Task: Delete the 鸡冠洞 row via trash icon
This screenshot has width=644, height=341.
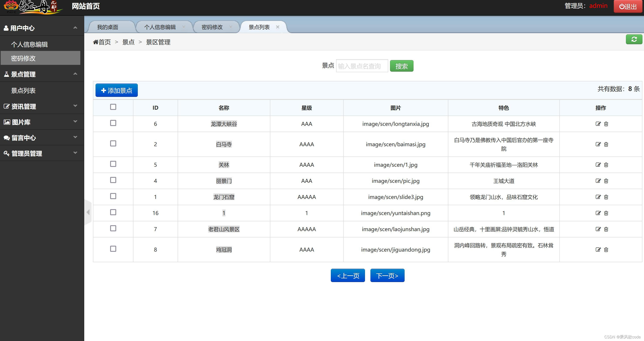Action: click(606, 250)
